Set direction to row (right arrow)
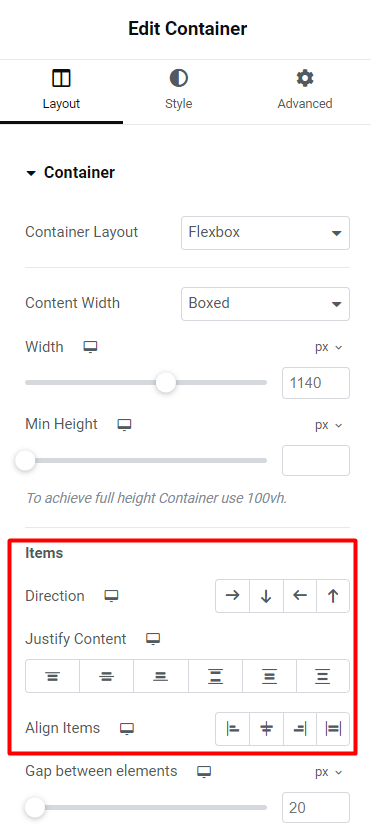The image size is (371, 824). point(233,596)
